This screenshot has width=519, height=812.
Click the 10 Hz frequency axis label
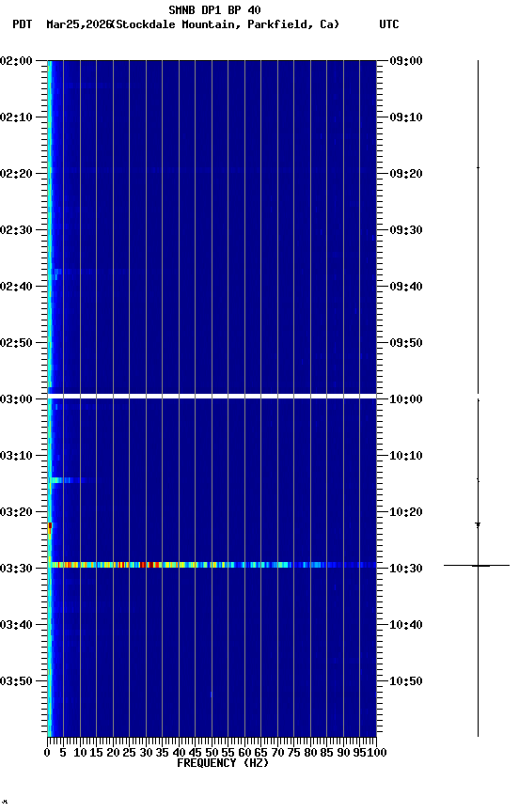pos(80,753)
